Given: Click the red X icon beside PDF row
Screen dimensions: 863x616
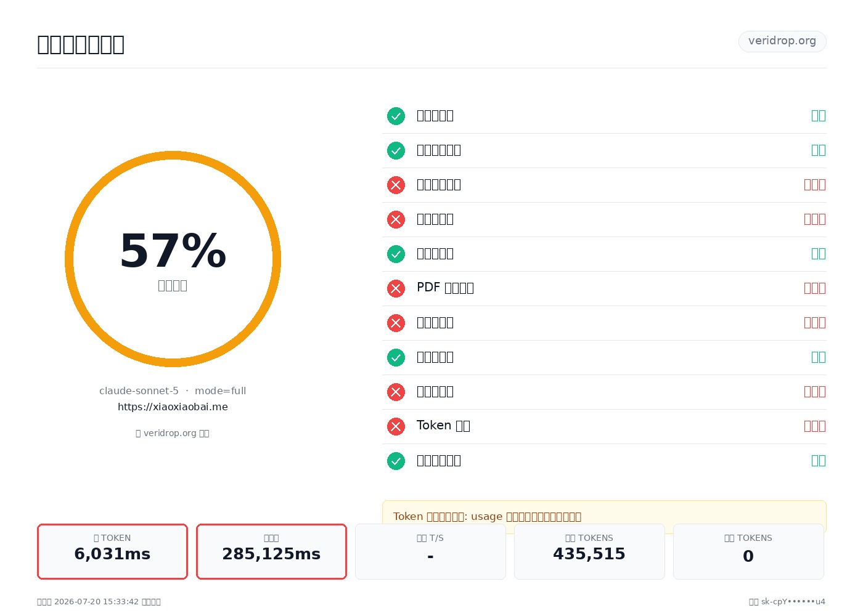Looking at the screenshot, I should point(396,288).
